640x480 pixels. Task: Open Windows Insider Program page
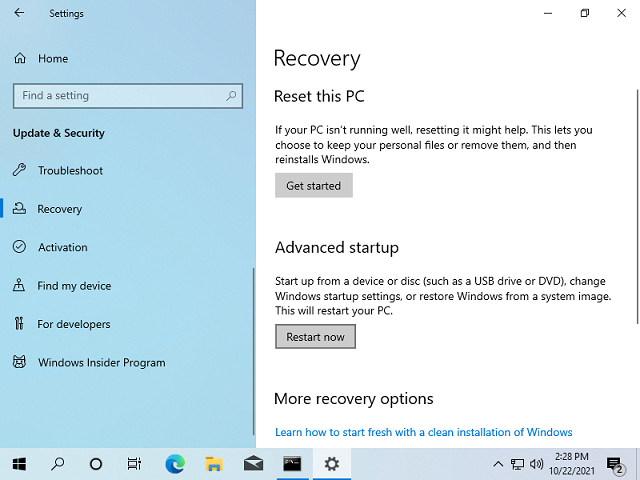pos(102,362)
